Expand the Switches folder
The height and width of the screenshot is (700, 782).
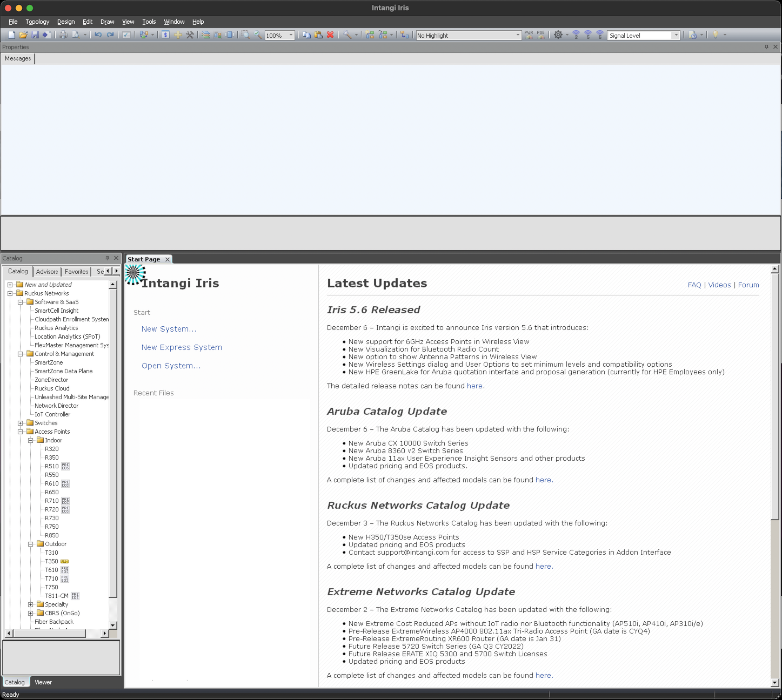20,423
